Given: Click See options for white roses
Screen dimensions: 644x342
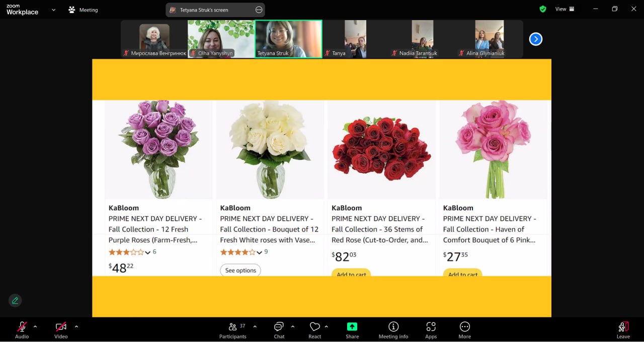Looking at the screenshot, I should (240, 270).
